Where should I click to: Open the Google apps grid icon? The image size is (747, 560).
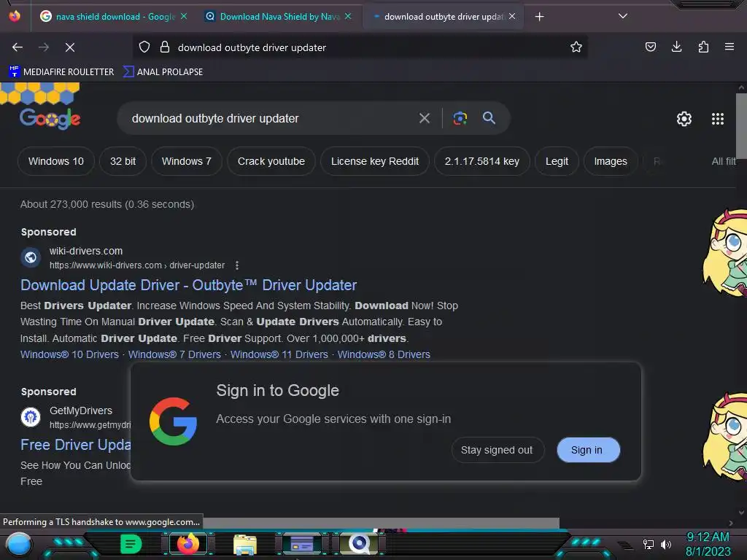point(718,119)
